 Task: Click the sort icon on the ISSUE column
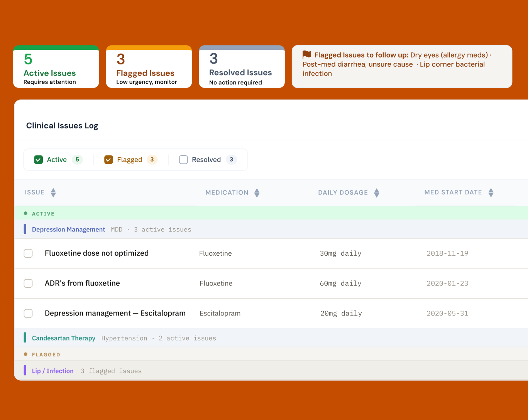[x=53, y=192]
